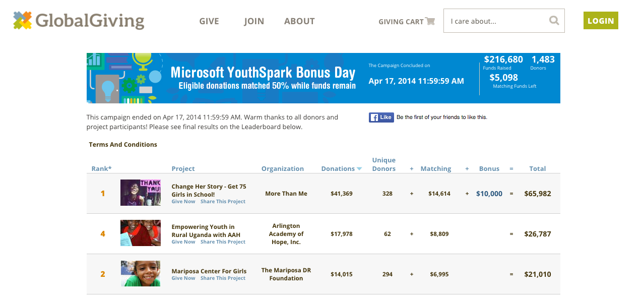Screen dimensions: 644x297
Task: Open Empowering Youth in Rural Uganda thumbnail
Action: click(x=141, y=233)
